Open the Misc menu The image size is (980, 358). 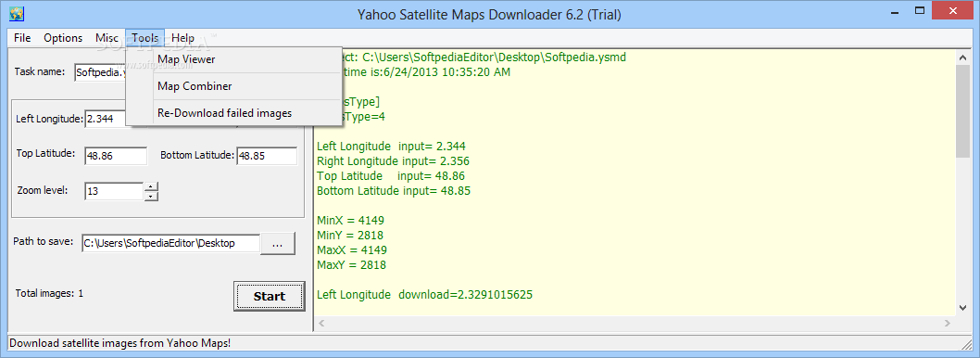pyautogui.click(x=107, y=37)
